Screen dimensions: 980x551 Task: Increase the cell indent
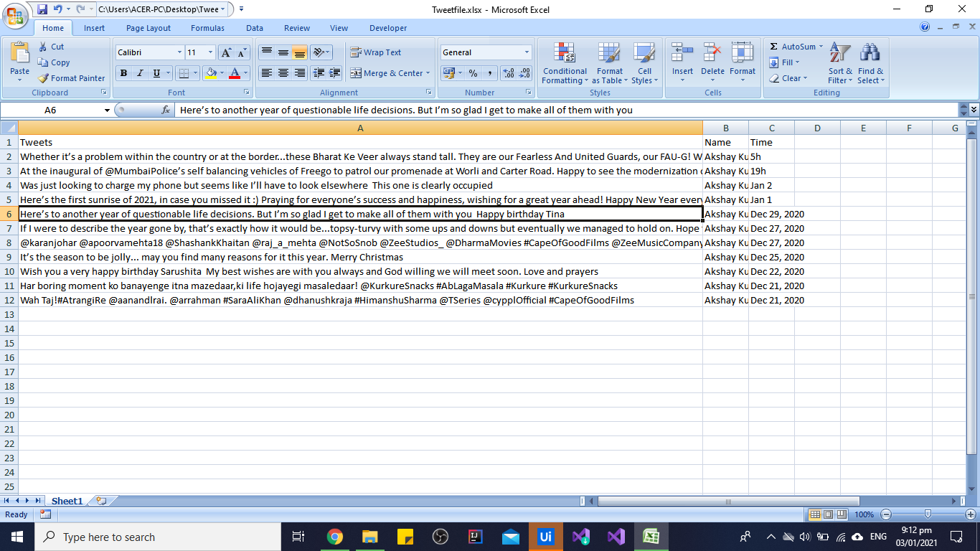334,73
